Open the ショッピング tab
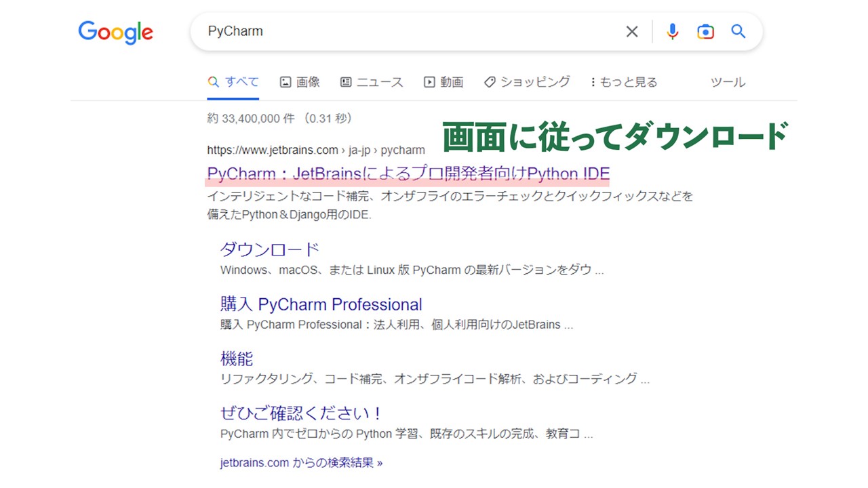This screenshot has height=488, width=868. coord(527,82)
